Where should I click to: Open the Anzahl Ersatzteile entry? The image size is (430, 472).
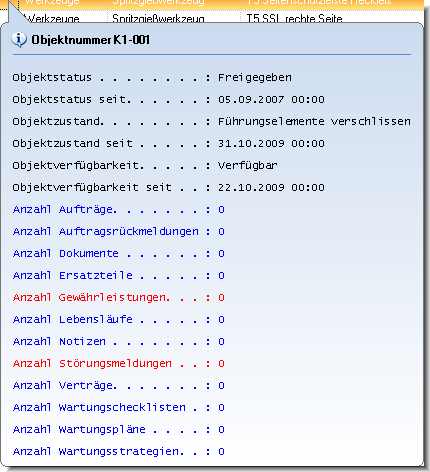119,276
